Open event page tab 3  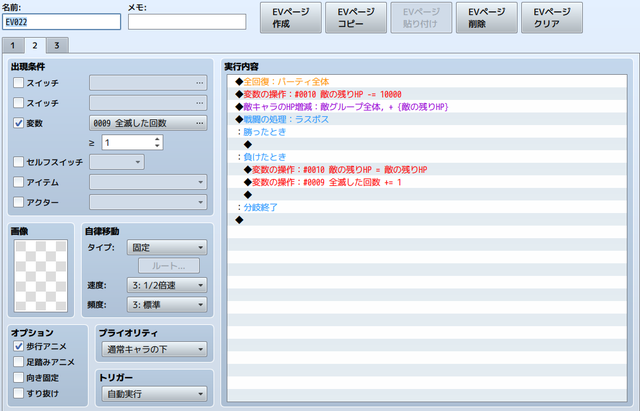click(x=57, y=45)
